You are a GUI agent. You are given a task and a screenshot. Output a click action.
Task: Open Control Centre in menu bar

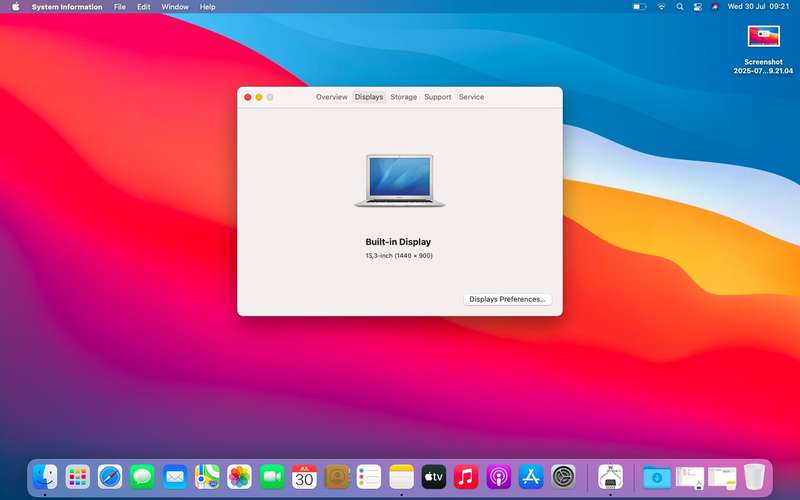697,7
